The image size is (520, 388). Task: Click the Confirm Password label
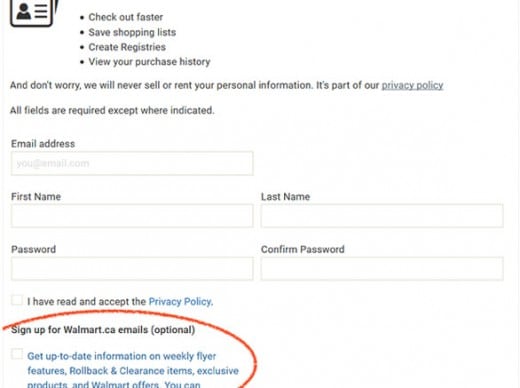pyautogui.click(x=303, y=249)
